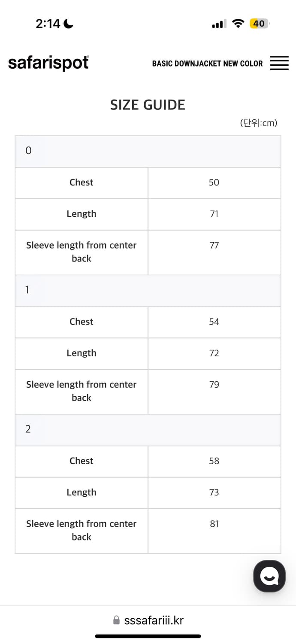Screen dimensions: 296x644
Task: Tap the Wi-Fi status icon
Action: point(238,24)
